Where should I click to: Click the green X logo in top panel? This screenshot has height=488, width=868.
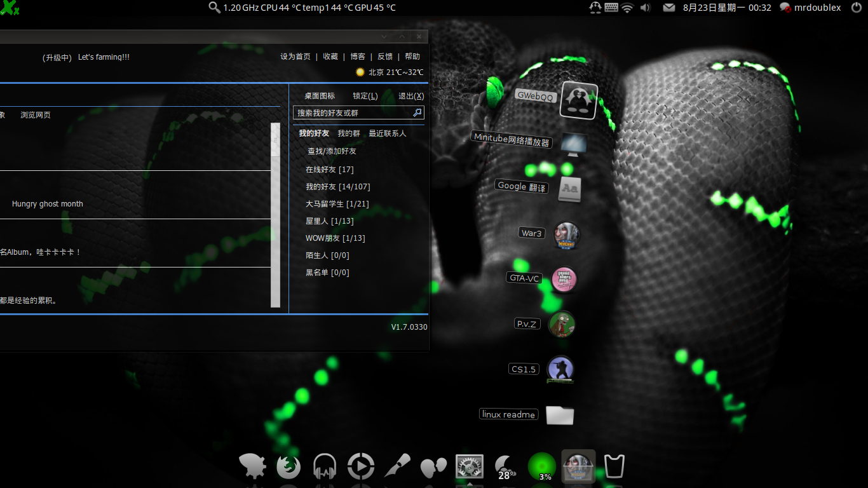tap(10, 8)
